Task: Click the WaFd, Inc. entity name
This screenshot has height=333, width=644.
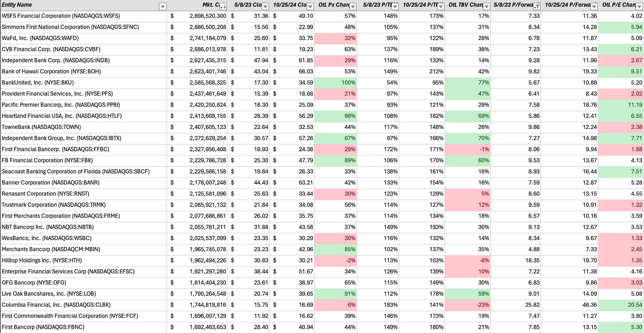Action: coord(40,38)
